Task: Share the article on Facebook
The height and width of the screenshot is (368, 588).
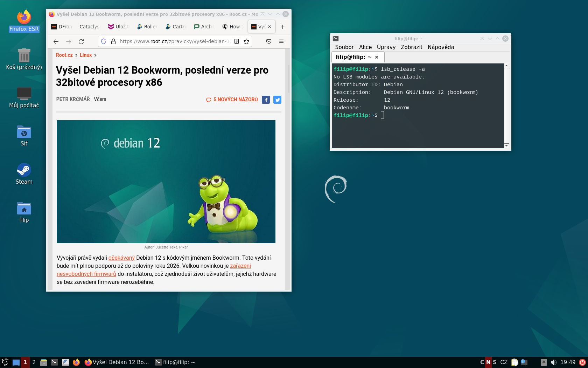Action: (266, 100)
